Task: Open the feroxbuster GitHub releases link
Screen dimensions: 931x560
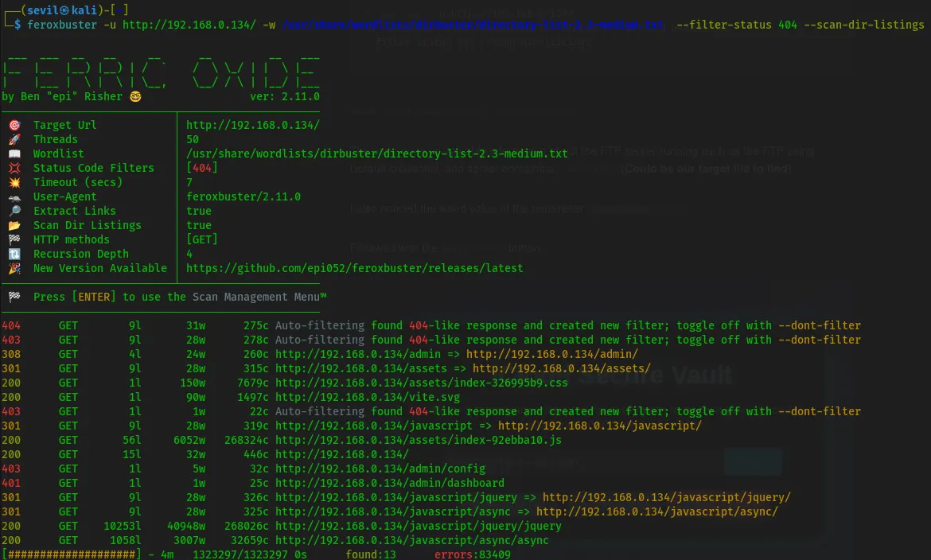Action: pyautogui.click(x=354, y=269)
